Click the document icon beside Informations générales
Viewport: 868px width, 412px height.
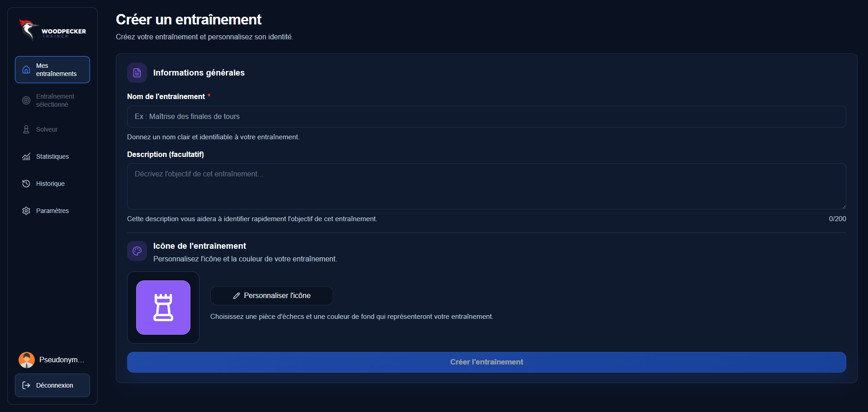click(137, 73)
